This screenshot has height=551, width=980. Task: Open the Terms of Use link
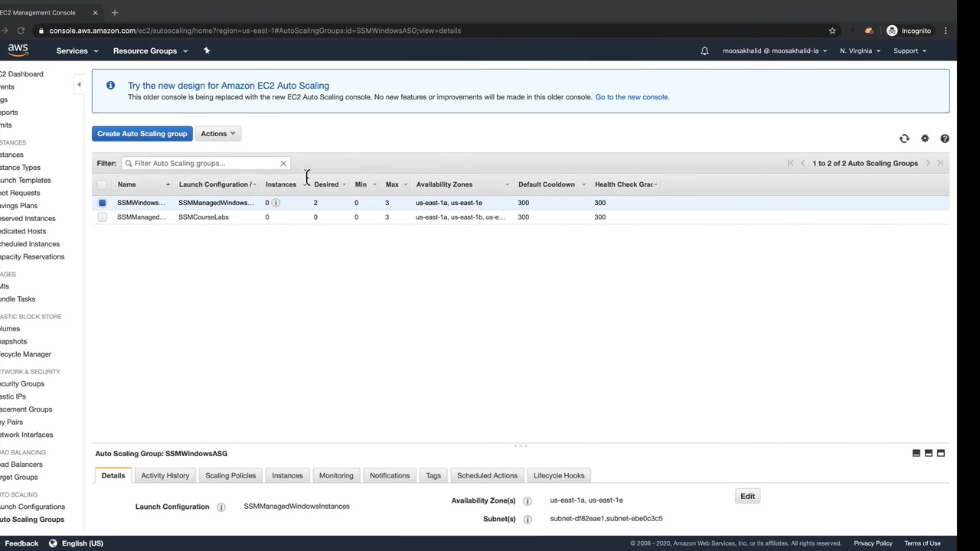click(x=923, y=543)
